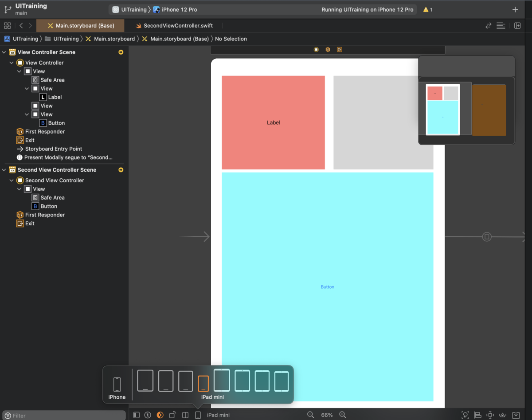Click the iPad mini label in the bottom bar
The width and height of the screenshot is (532, 420).
pos(218,415)
